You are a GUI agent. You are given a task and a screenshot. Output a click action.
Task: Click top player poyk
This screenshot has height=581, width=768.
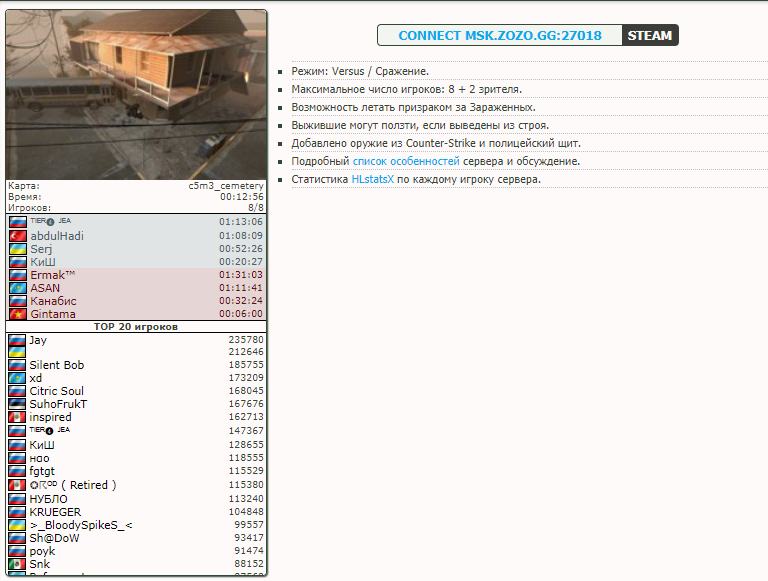coord(42,551)
